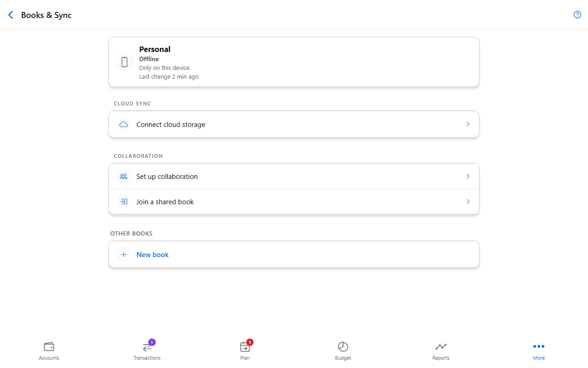
Task: Click 'Last change 2 min ago' text
Action: coord(169,76)
